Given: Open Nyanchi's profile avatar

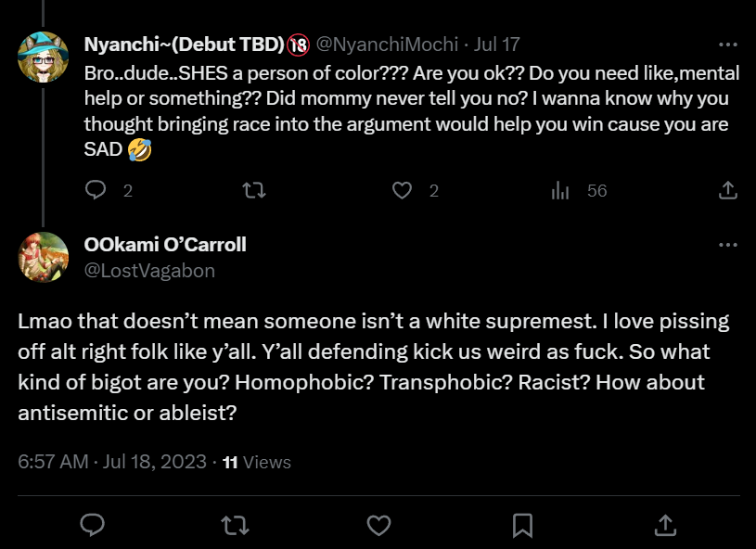Looking at the screenshot, I should point(43,57).
